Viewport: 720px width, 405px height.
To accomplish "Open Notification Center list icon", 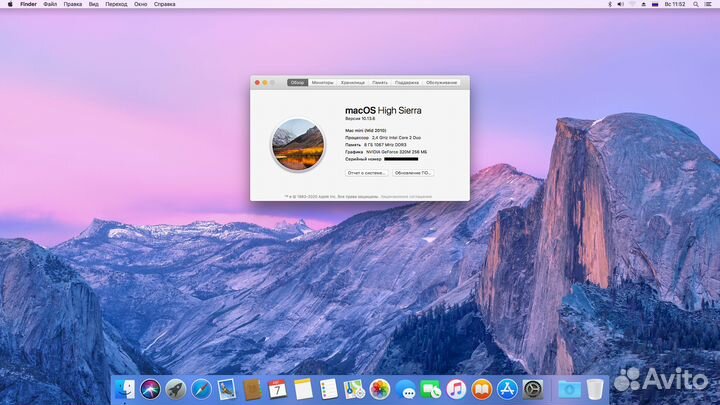I will pos(709,4).
